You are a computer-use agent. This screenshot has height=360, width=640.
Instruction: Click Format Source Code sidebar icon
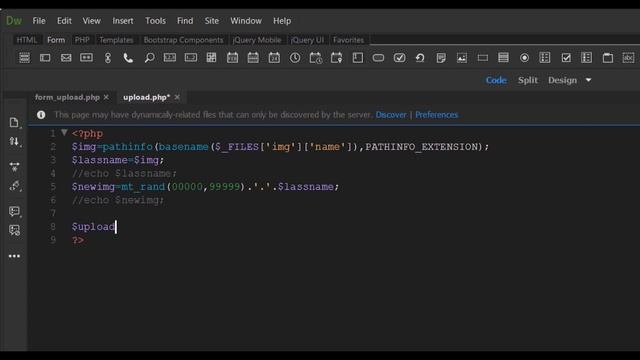(14, 186)
